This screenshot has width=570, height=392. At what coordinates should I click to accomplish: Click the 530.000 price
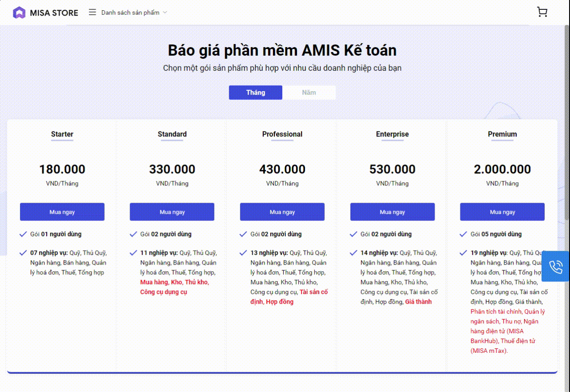(392, 169)
